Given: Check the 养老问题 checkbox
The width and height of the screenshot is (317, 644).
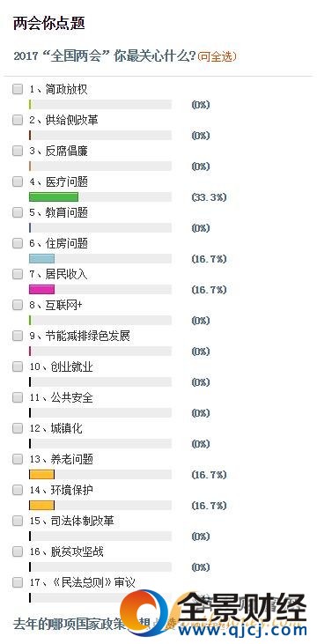Looking at the screenshot, I should (x=18, y=459).
